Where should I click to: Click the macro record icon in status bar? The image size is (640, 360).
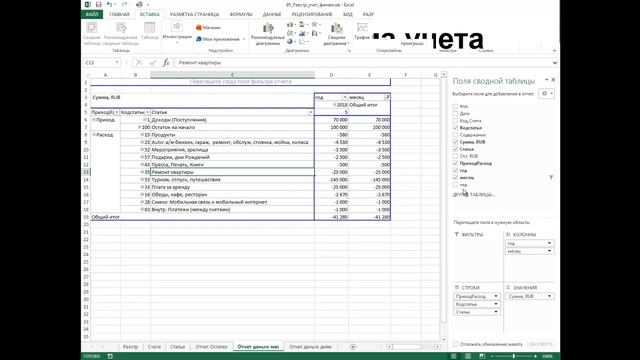point(110,356)
